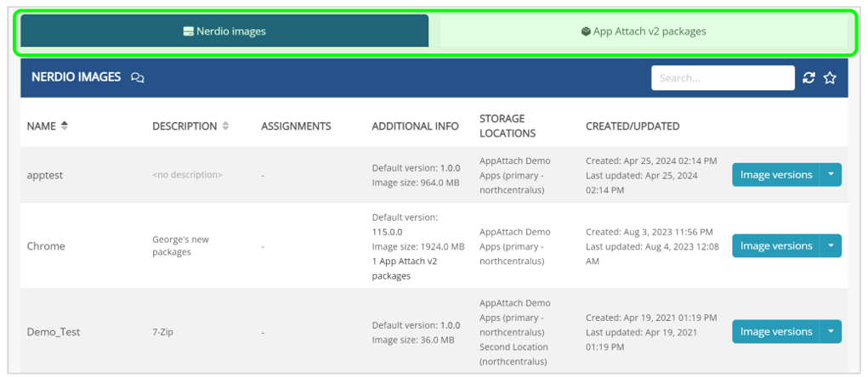This screenshot has width=868, height=377.
Task: Expand the dropdown arrow for Demo_Test row
Action: pos(831,332)
